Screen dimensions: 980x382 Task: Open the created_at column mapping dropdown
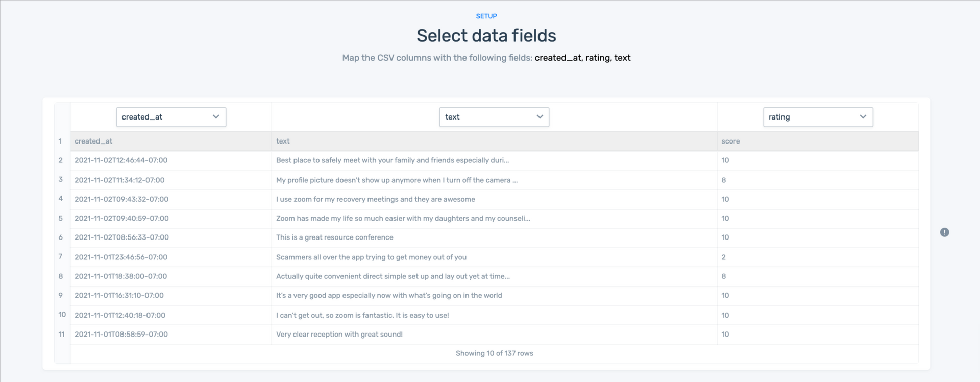171,117
